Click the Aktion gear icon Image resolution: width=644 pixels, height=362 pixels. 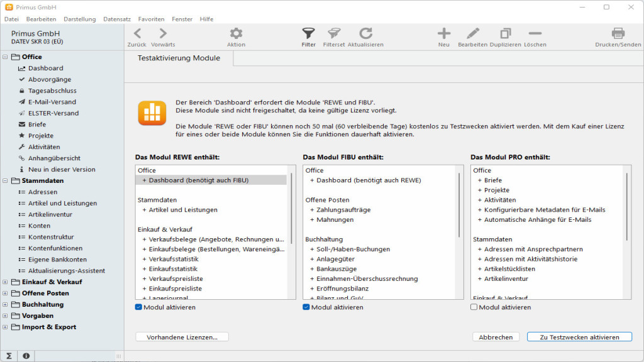236,34
